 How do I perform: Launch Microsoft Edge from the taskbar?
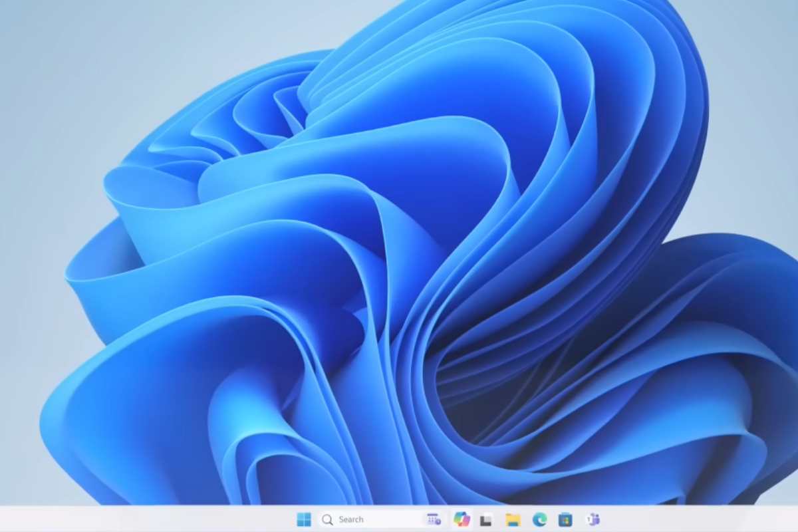pos(539,519)
